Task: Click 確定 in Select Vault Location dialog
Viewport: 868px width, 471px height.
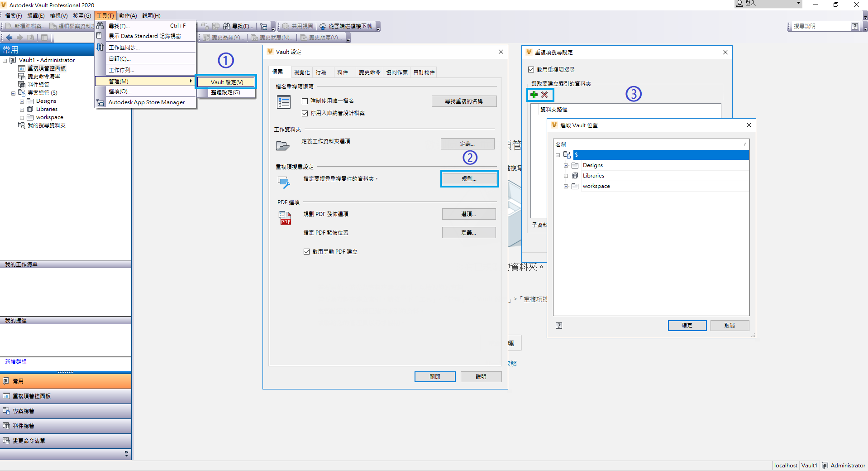Action: [687, 326]
